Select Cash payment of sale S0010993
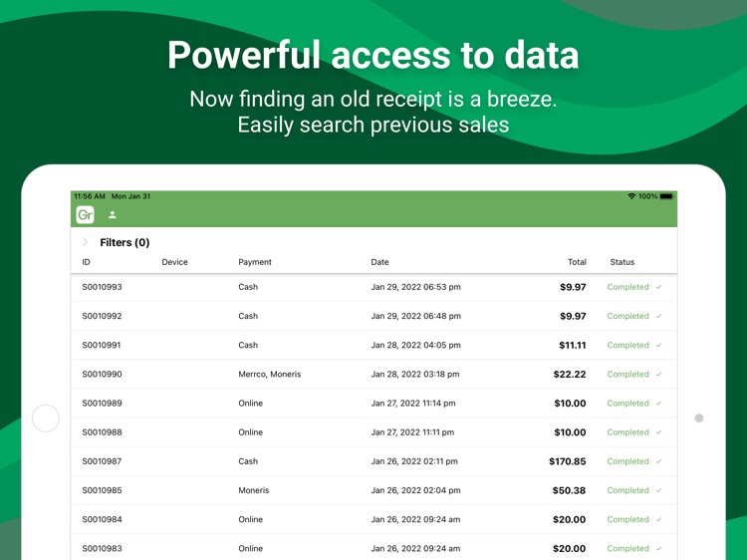This screenshot has height=560, width=747. pos(248,287)
